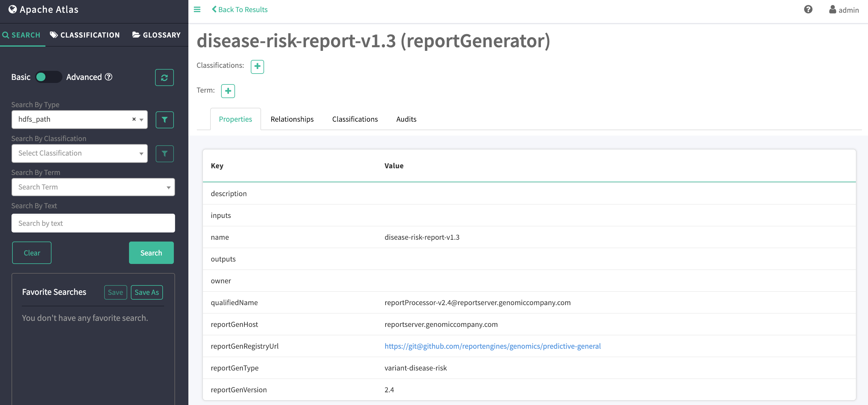Toggle the Basic search switch
The width and height of the screenshot is (868, 405).
[x=48, y=77]
